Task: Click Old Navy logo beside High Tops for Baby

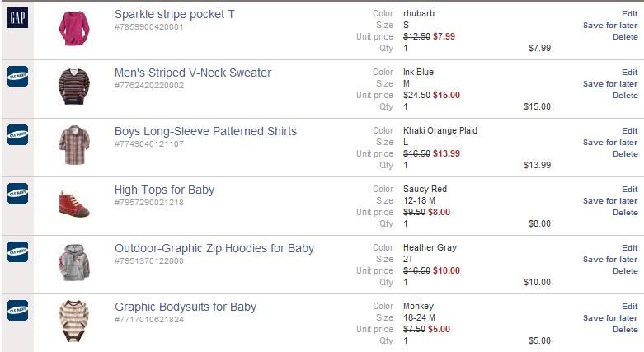Action: click(x=17, y=193)
